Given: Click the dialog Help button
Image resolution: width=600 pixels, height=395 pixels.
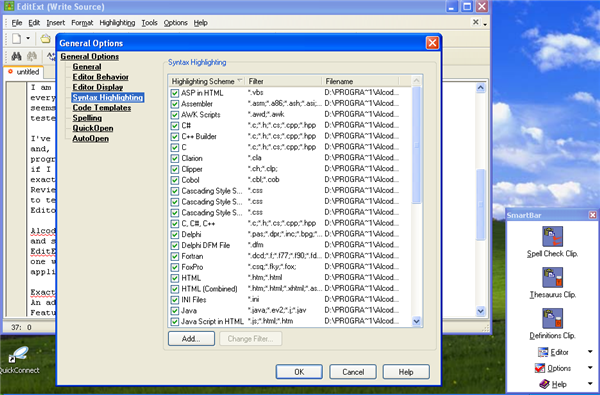Looking at the screenshot, I should click(x=406, y=372).
